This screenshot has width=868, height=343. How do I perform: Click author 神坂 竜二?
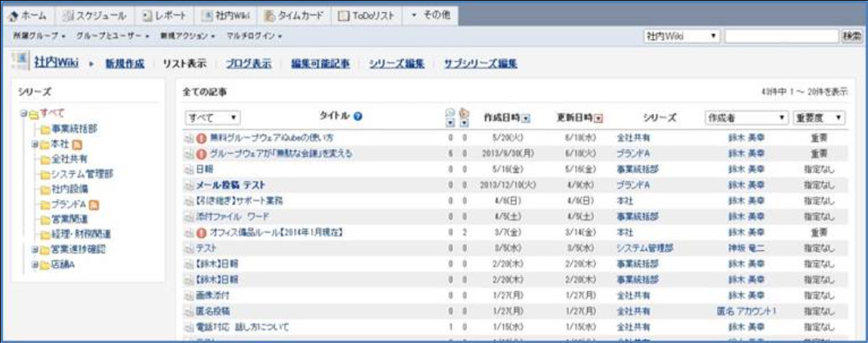[x=746, y=249]
